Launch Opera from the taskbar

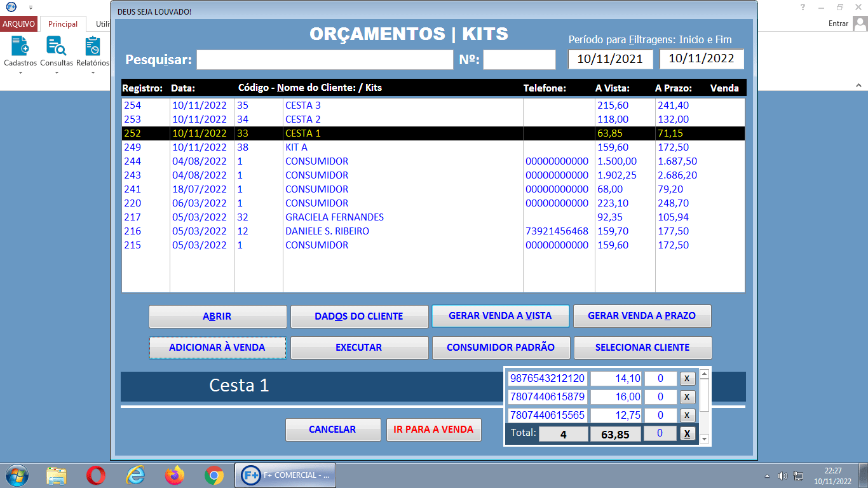click(x=96, y=475)
